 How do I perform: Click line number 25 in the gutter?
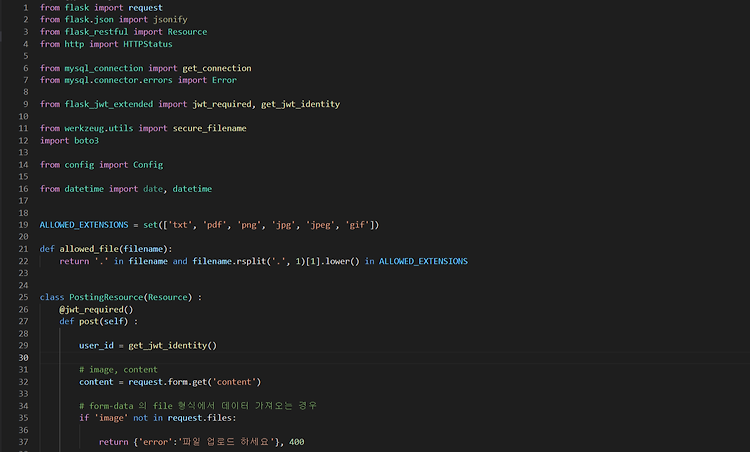pos(23,297)
